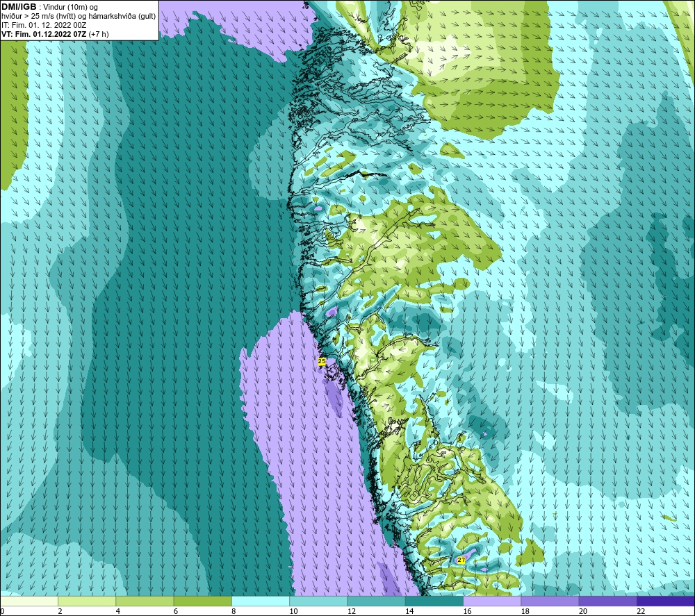Pick the dark indigo legend swatch above 22
The height and width of the screenshot is (616, 695).
tap(665, 601)
